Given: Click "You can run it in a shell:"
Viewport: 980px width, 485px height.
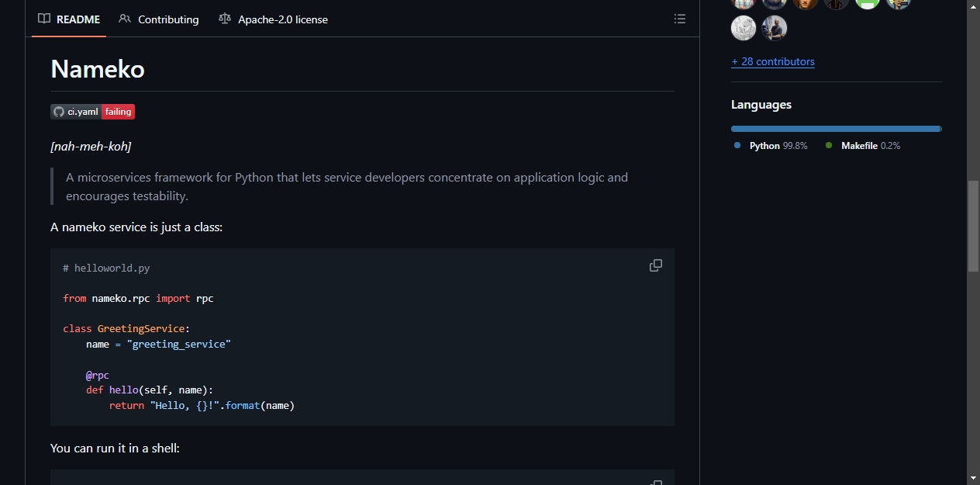Looking at the screenshot, I should 115,448.
